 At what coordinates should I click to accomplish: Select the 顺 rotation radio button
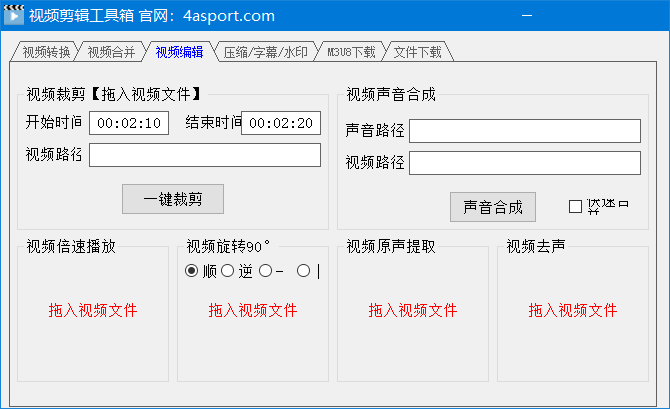tap(191, 271)
